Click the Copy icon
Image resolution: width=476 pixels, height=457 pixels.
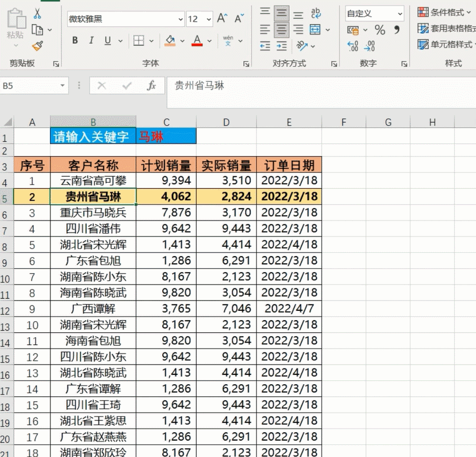pyautogui.click(x=37, y=30)
